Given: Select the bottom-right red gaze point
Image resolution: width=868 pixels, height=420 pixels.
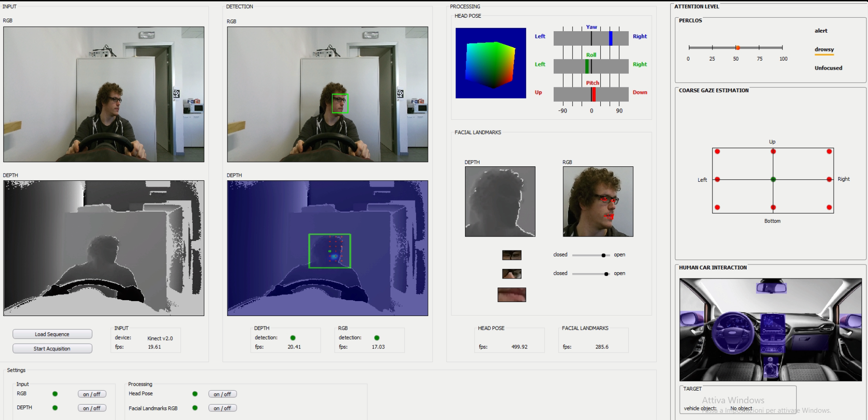Looking at the screenshot, I should 829,208.
